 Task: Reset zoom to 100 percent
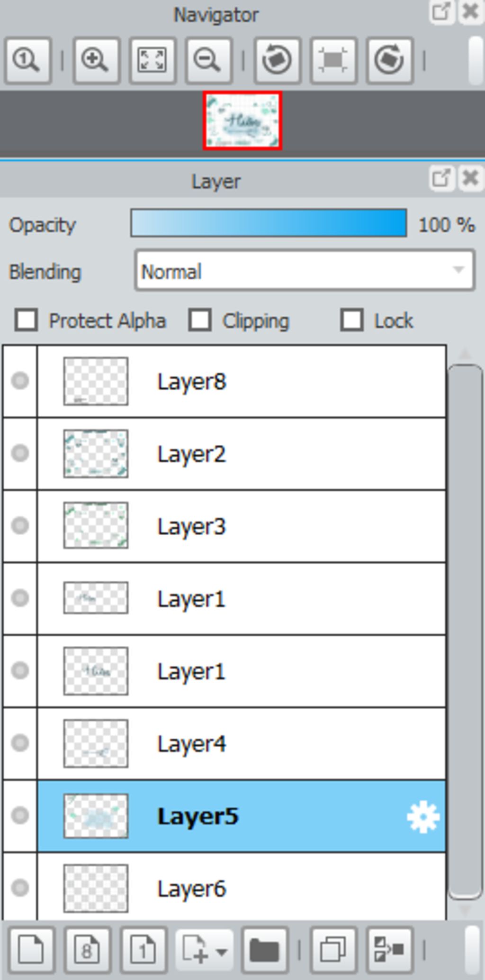[x=27, y=60]
